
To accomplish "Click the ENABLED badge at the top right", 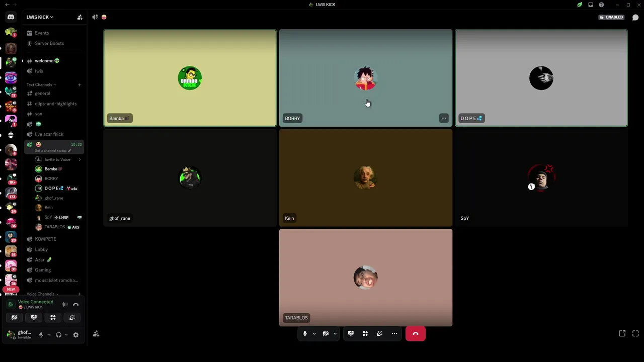I will 612,17.
